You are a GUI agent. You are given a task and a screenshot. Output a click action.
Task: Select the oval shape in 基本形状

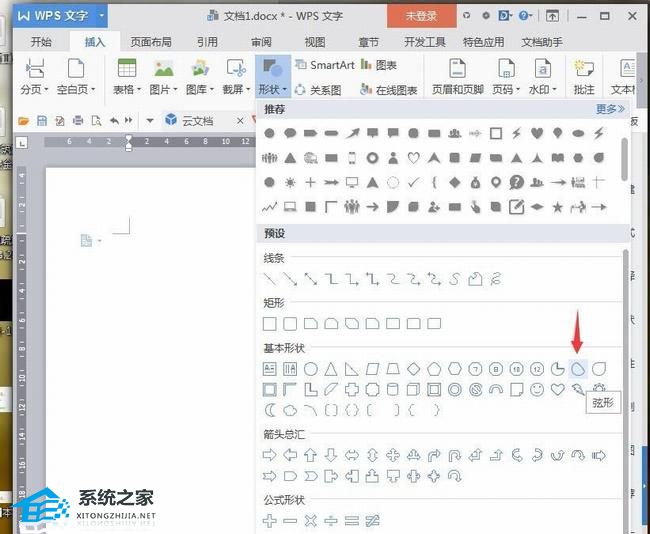[x=310, y=369]
